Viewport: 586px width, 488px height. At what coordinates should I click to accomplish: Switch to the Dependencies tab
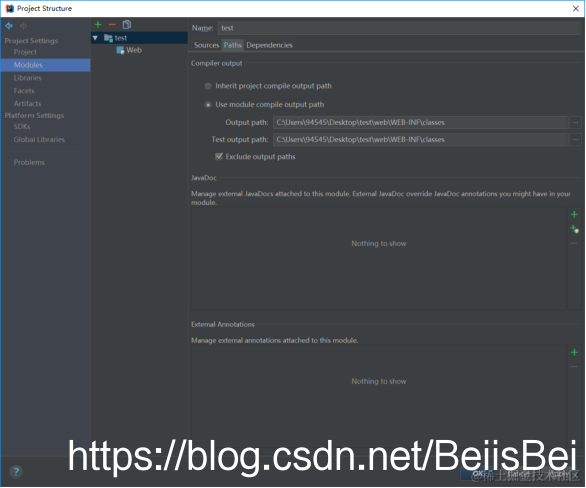[x=269, y=45]
